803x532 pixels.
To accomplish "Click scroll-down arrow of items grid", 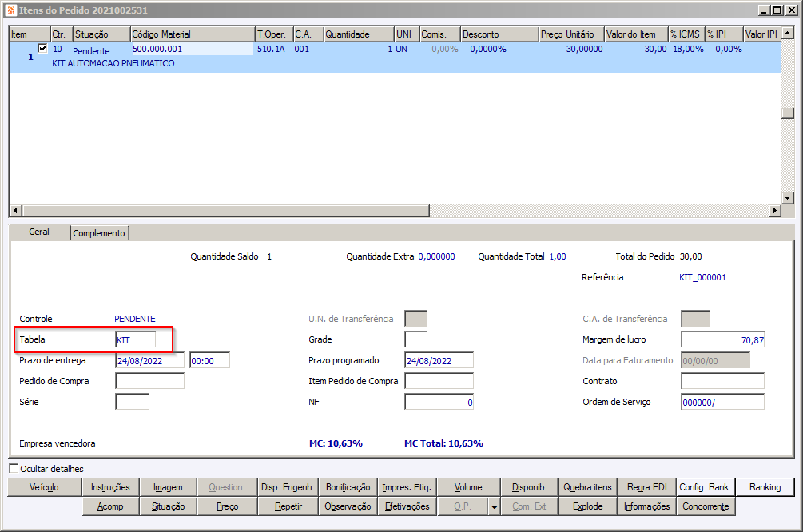I will 788,197.
